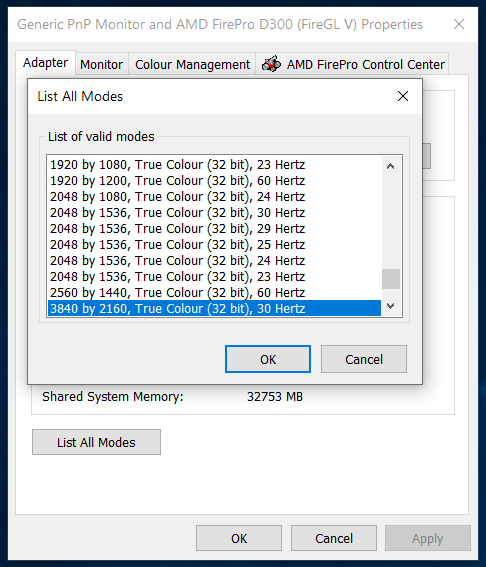486x567 pixels.
Task: Click Cancel in the Properties window
Action: click(x=334, y=538)
